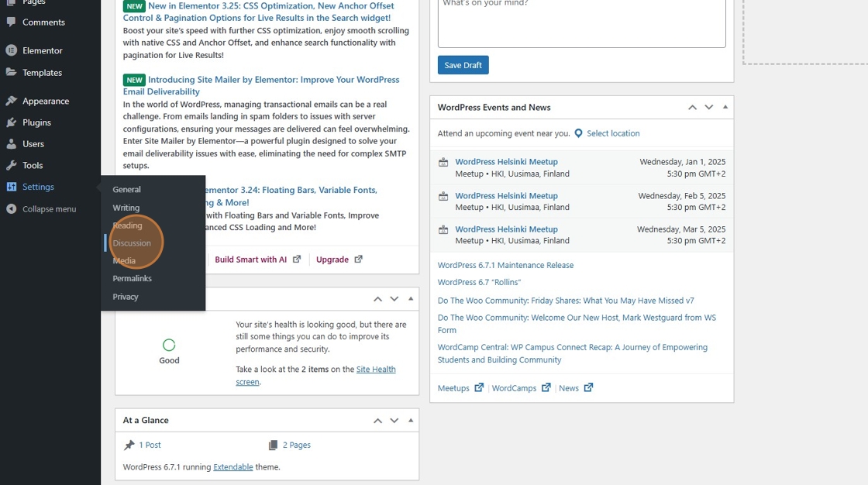
Task: Open the Comments menu
Action: (x=43, y=22)
